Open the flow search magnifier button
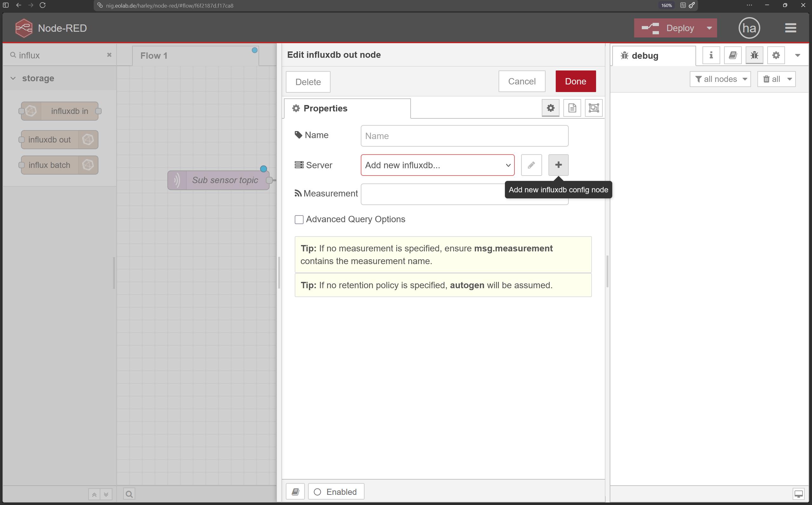The width and height of the screenshot is (812, 505). tap(129, 494)
